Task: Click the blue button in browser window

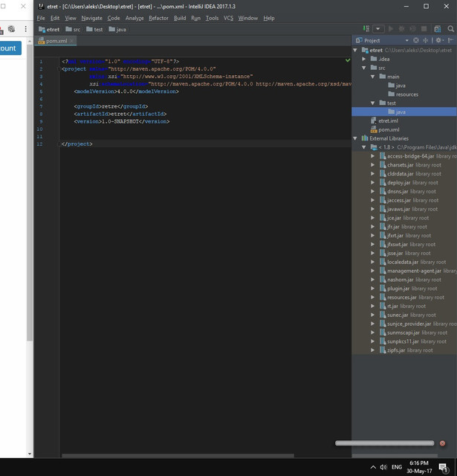Action: coord(10,48)
